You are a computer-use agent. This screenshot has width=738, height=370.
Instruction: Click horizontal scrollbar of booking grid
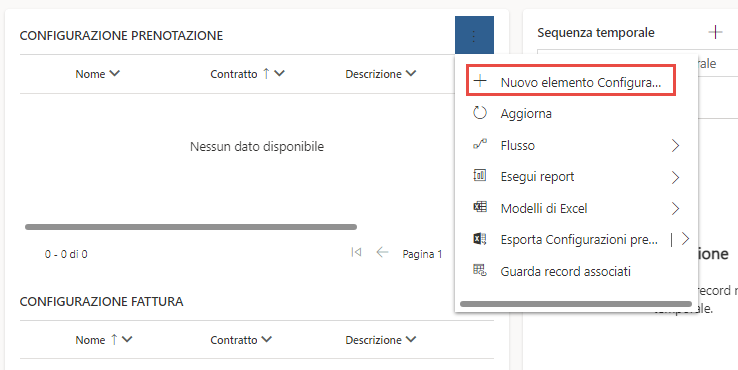click(191, 227)
